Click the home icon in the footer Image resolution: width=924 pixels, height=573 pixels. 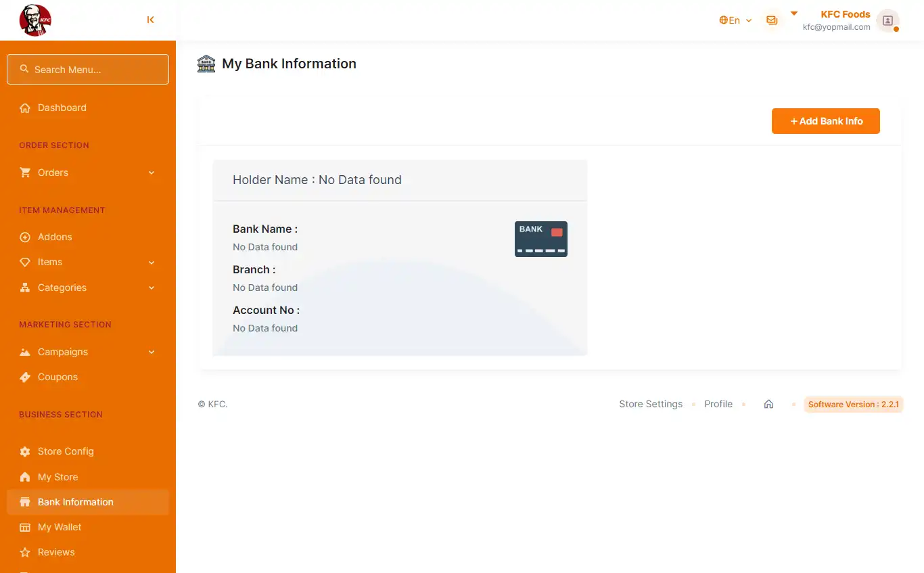[768, 403]
